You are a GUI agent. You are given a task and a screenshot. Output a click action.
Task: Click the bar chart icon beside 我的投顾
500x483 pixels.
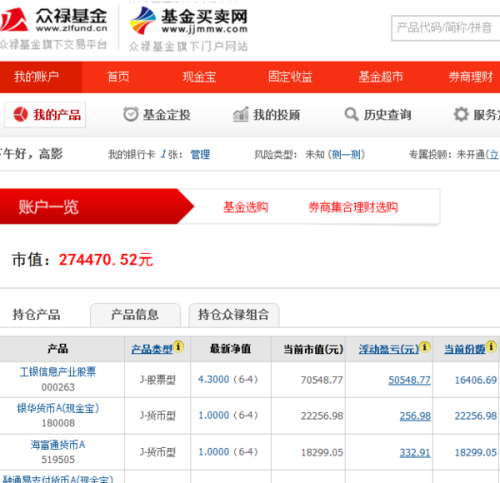[x=241, y=115]
